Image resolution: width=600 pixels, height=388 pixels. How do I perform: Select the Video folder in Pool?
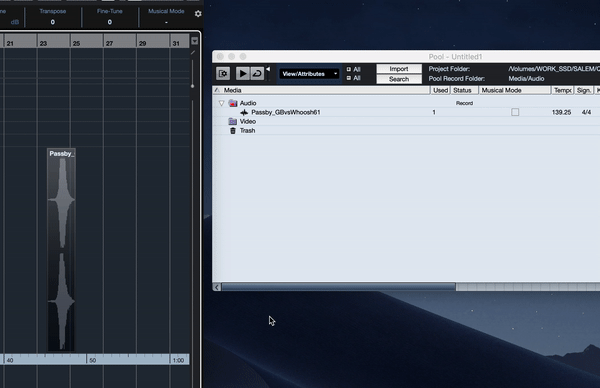point(242,121)
